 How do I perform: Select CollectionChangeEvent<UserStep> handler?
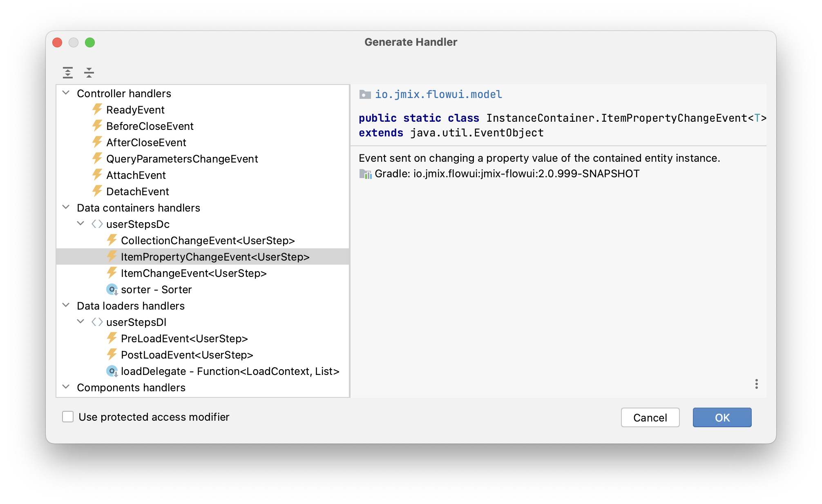pos(208,241)
